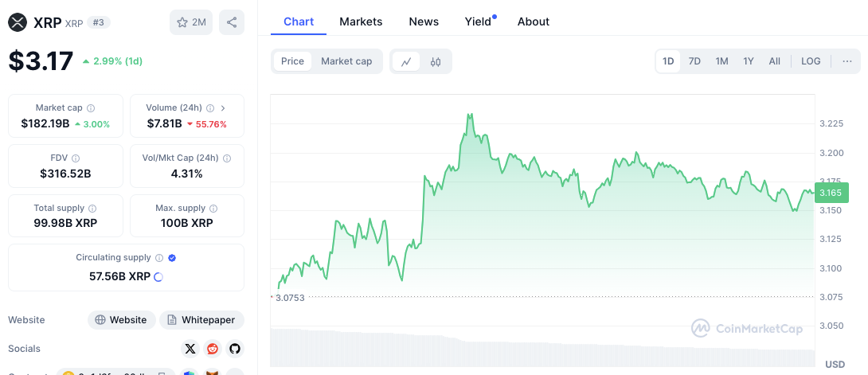Click the blue verified badge icon

172,258
